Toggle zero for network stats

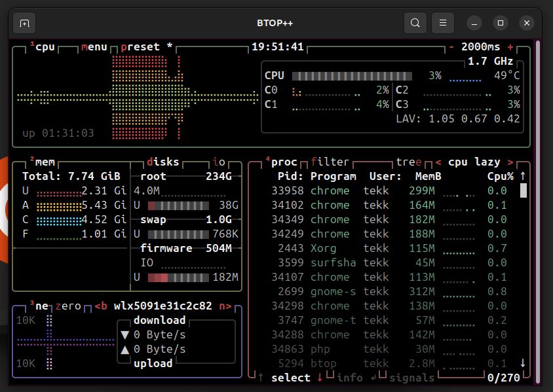pos(68,306)
